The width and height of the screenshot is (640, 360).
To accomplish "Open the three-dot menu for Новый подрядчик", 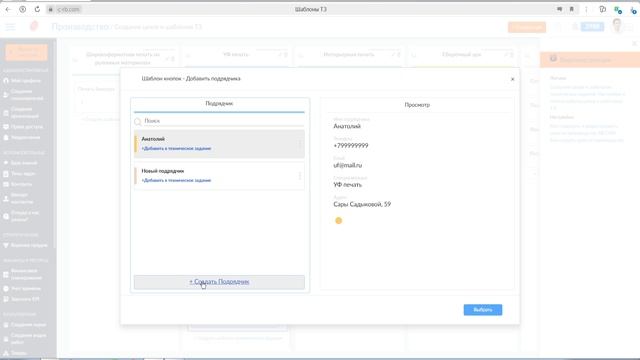I will point(300,176).
